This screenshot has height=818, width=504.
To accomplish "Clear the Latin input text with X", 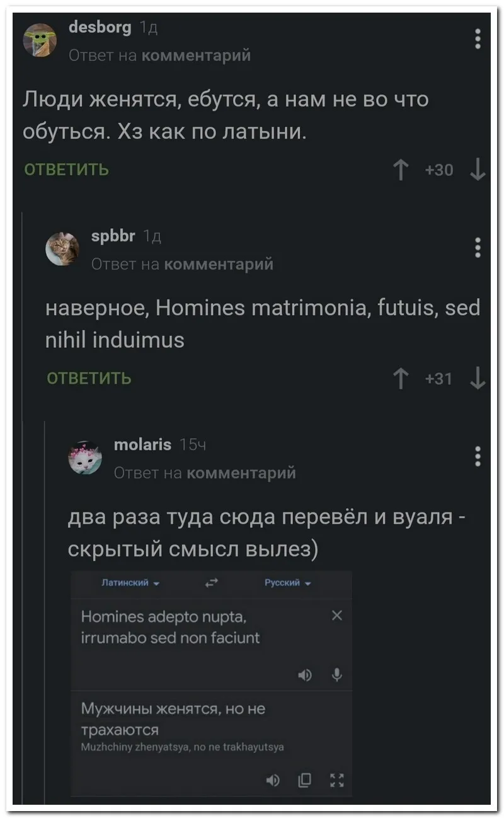I will pos(337,616).
